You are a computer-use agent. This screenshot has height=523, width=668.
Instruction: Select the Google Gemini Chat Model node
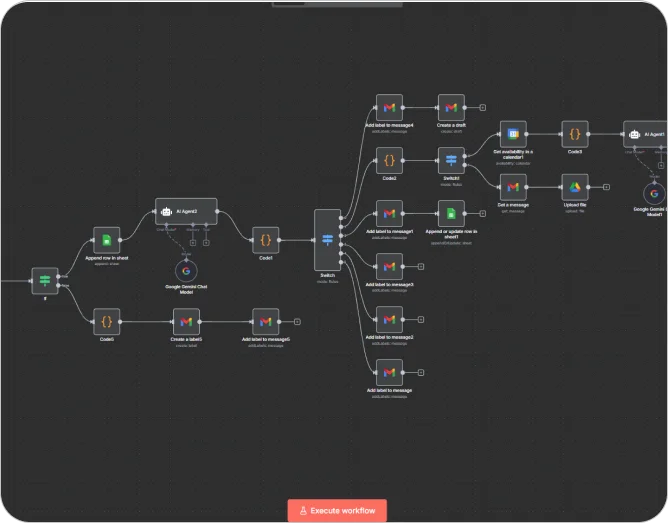186,271
